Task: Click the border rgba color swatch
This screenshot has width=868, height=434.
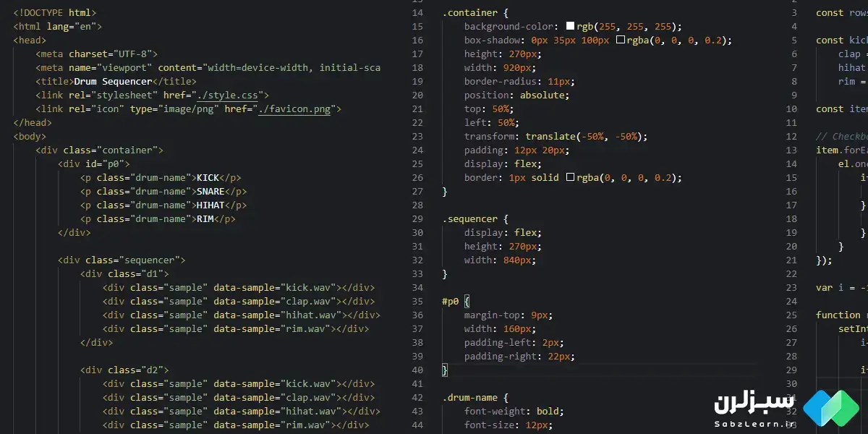Action: [x=570, y=177]
